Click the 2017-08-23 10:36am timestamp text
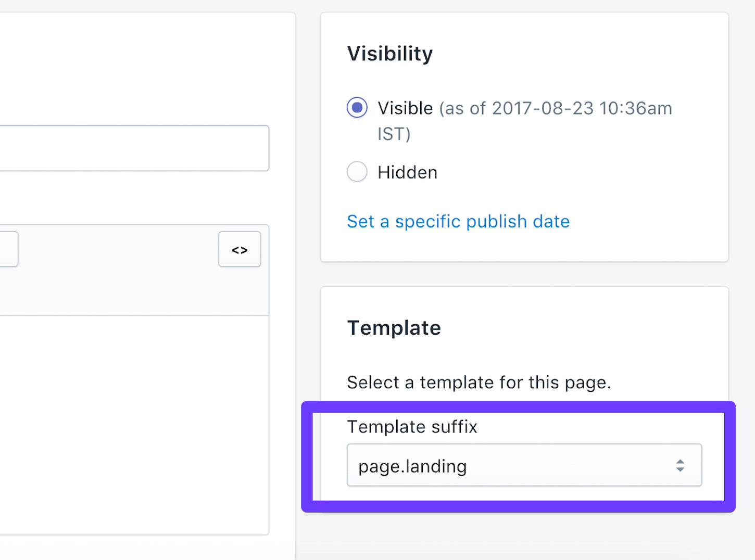The image size is (755, 560). point(582,108)
